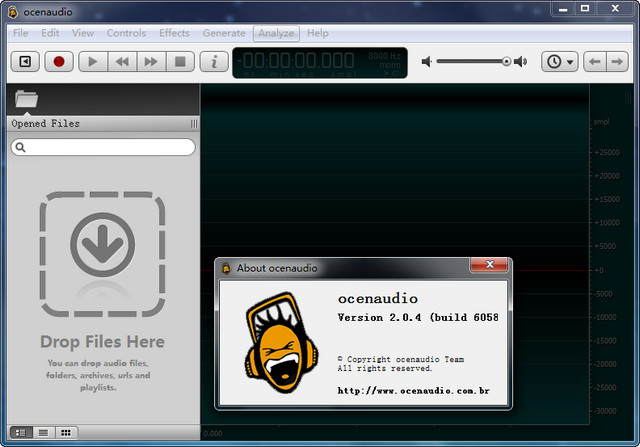Expand the Opened Files panel options handle
Viewport: 640px width, 447px height.
click(x=194, y=124)
